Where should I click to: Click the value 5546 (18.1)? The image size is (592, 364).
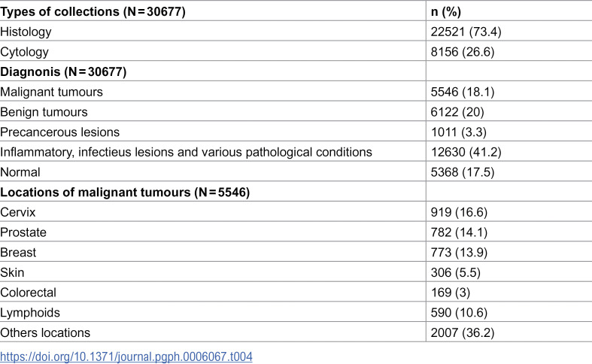tap(463, 92)
